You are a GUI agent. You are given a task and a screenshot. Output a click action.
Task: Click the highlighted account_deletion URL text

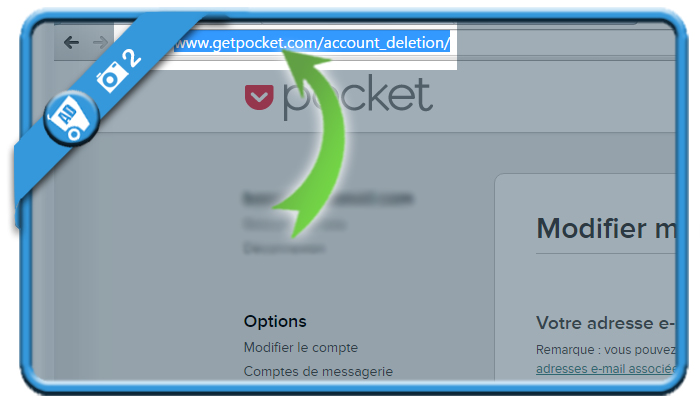click(x=312, y=43)
